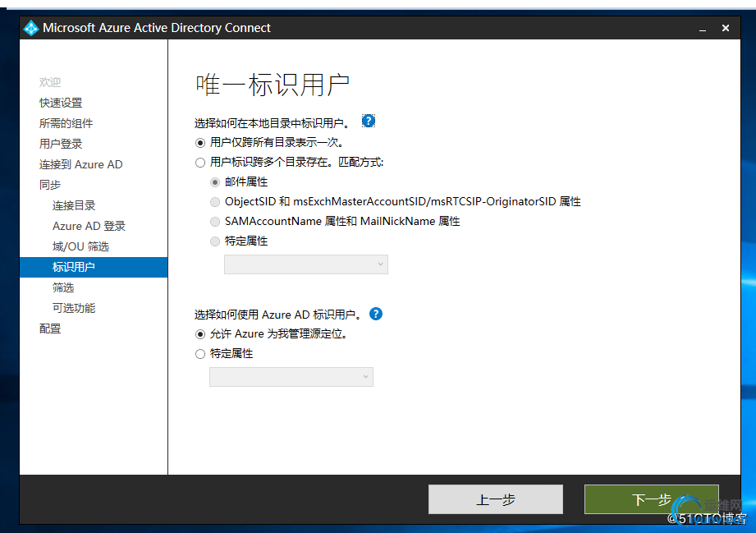The height and width of the screenshot is (533, 756).
Task: Select 允许 Azure 为我管理源定位 option
Action: 200,334
